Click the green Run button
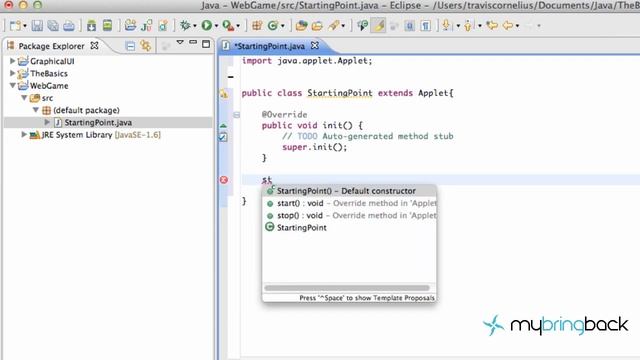The width and height of the screenshot is (640, 360). pos(207,25)
